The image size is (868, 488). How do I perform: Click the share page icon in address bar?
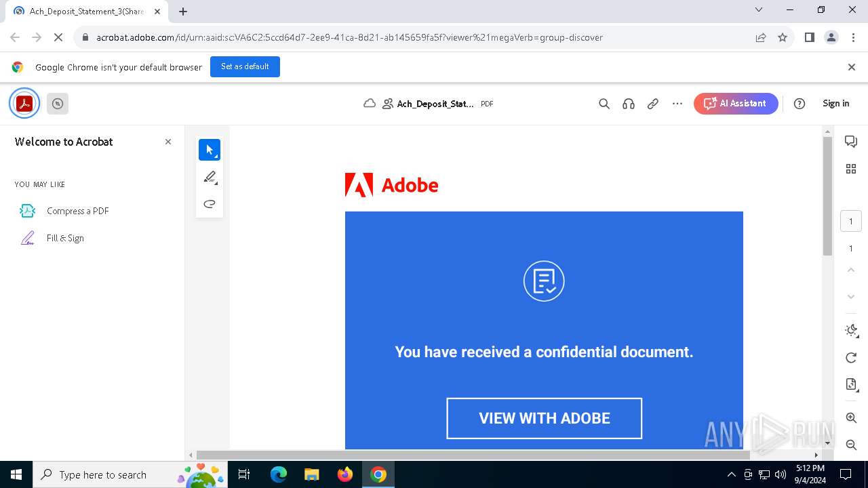(761, 37)
